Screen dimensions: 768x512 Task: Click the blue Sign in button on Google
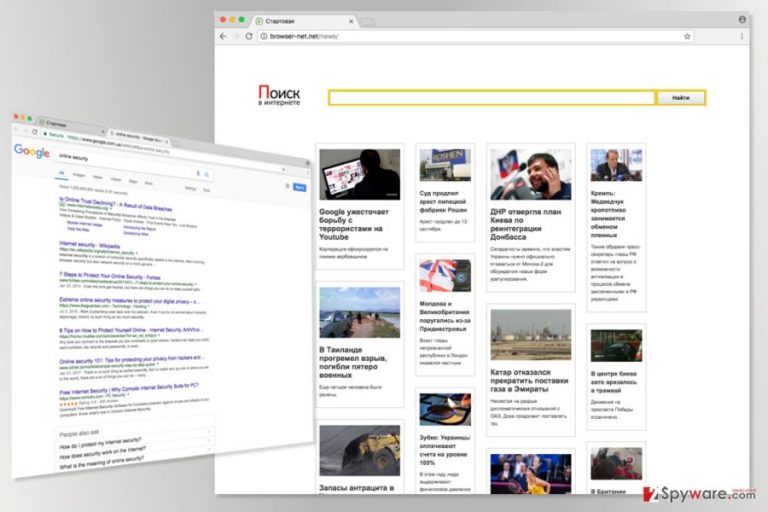299,187
